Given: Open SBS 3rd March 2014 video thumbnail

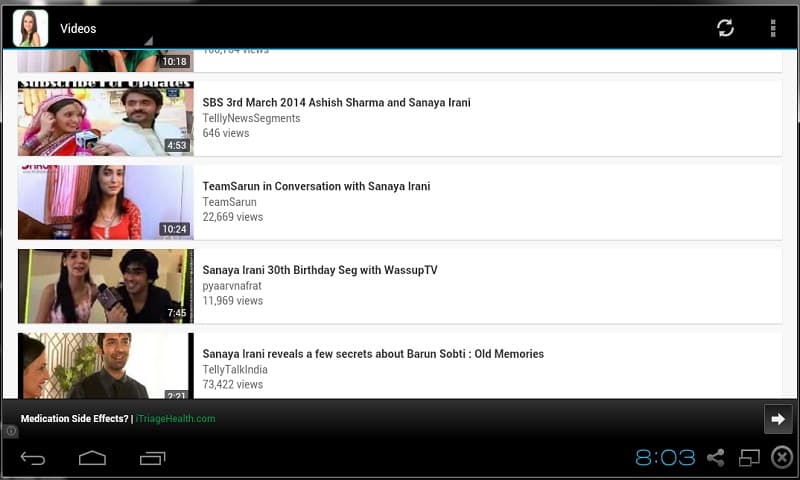Looking at the screenshot, I should coord(106,118).
